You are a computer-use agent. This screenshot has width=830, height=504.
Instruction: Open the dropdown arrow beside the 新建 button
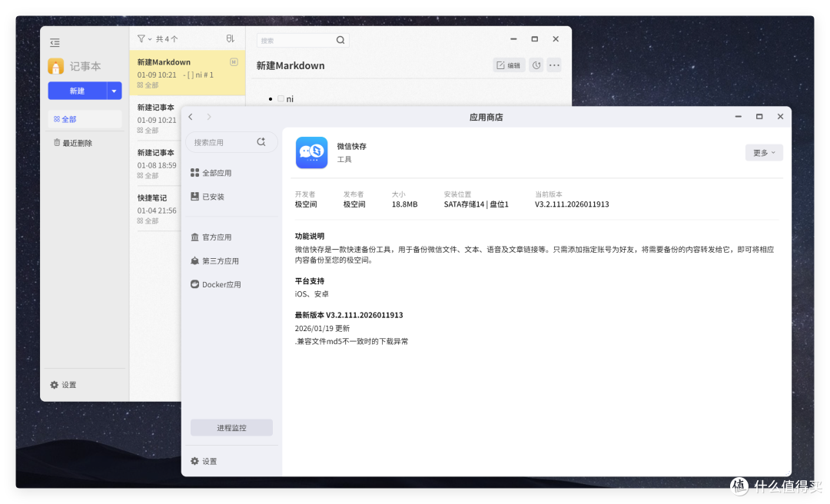[x=115, y=91]
